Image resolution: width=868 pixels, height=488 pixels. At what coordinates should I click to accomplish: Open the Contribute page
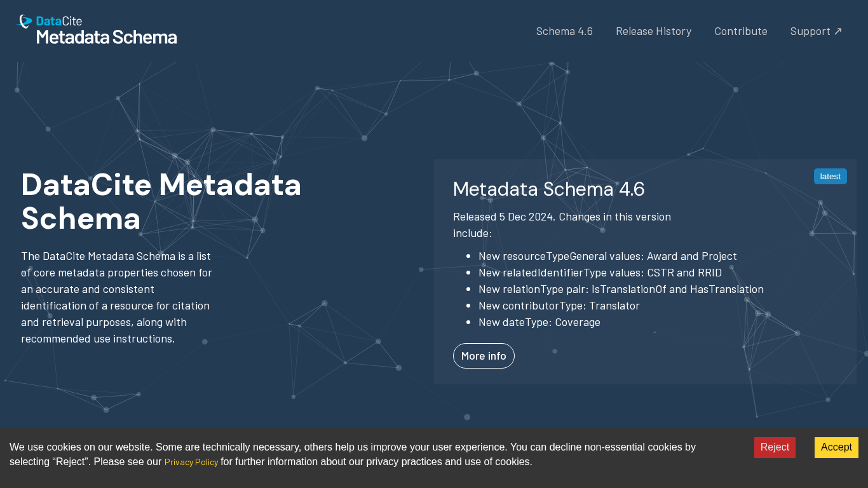coord(741,31)
